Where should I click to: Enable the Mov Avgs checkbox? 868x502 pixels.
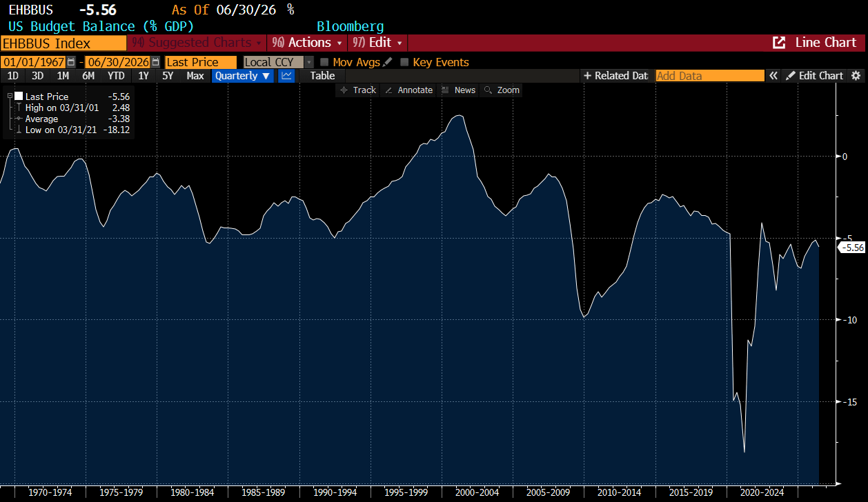(324, 62)
